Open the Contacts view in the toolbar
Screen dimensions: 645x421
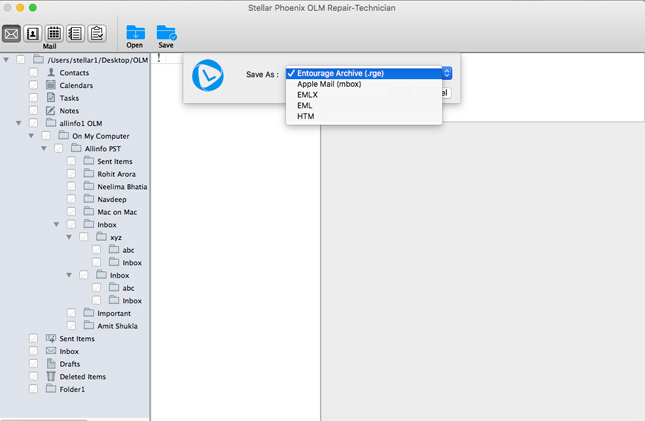[x=33, y=34]
